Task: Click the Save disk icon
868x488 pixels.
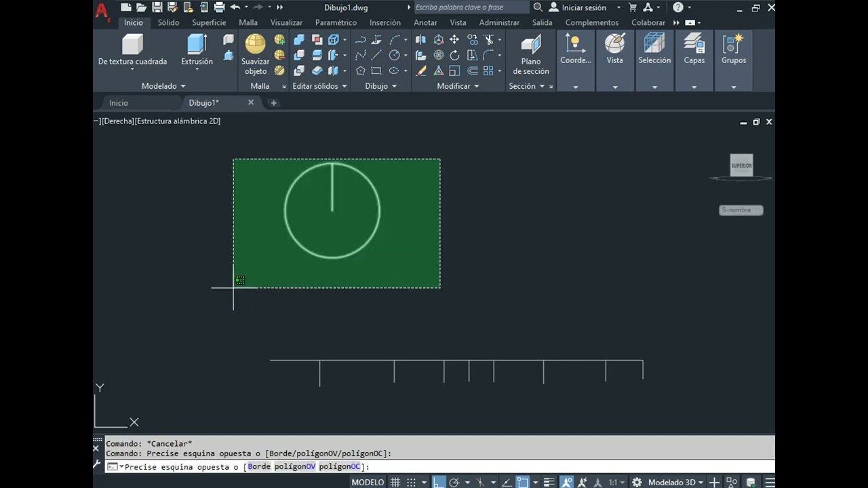Action: pyautogui.click(x=157, y=7)
